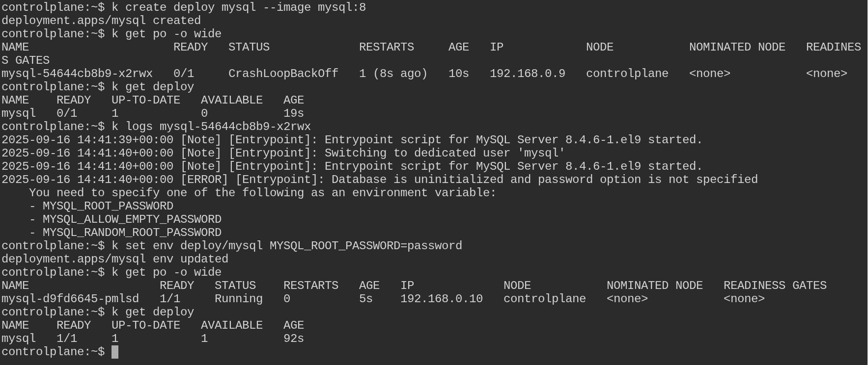Click MYSQL_RANDOM_ROOT_PASSWORD in the variable list
Image resolution: width=868 pixels, height=365 pixels.
point(132,233)
